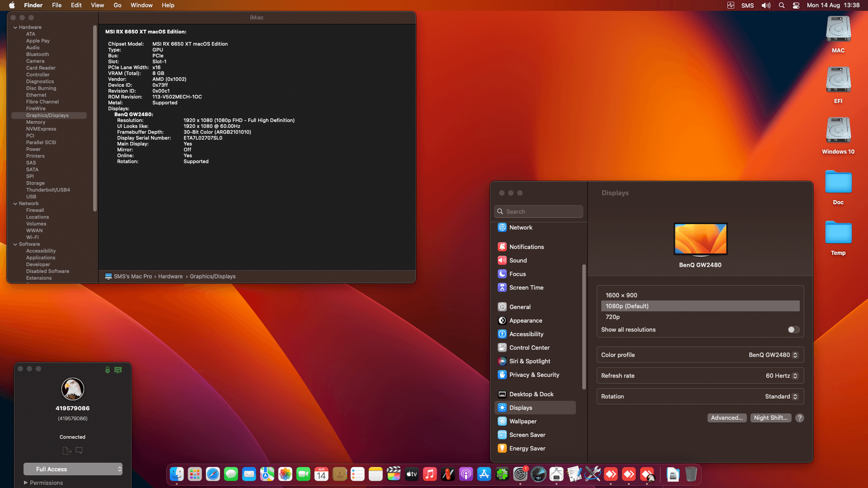Select Sound in the System Settings sidebar

(518, 260)
